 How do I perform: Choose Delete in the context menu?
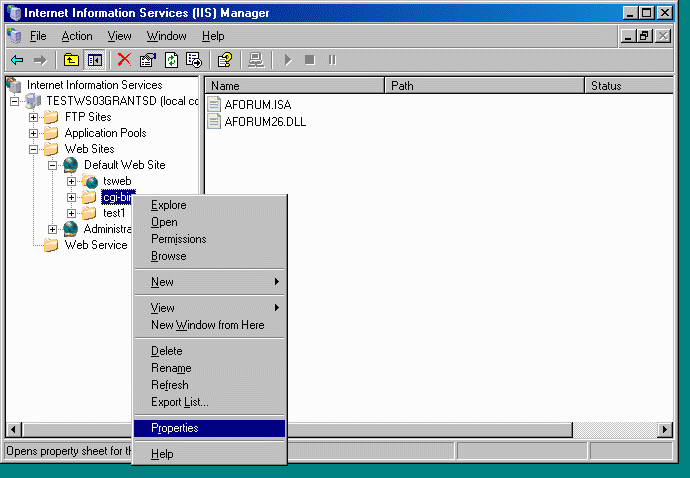point(209,351)
